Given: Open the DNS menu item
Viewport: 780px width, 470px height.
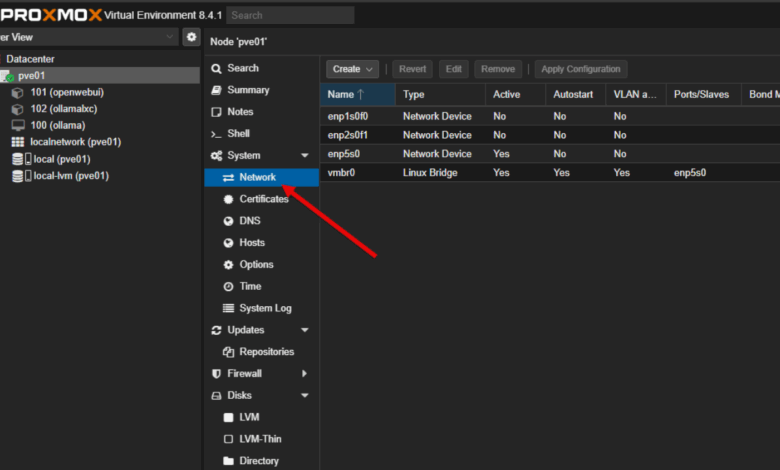Looking at the screenshot, I should (x=261, y=221).
